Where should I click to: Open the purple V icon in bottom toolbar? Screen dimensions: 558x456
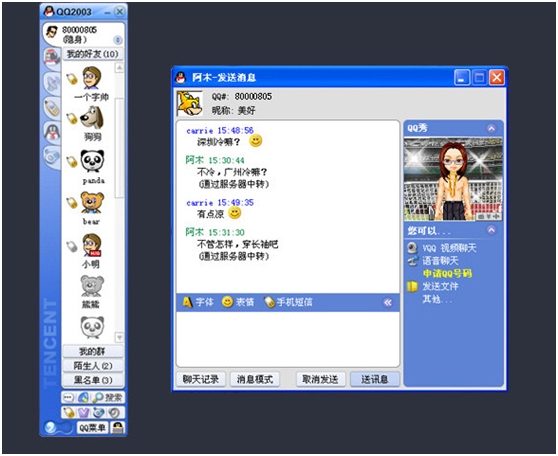click(84, 413)
